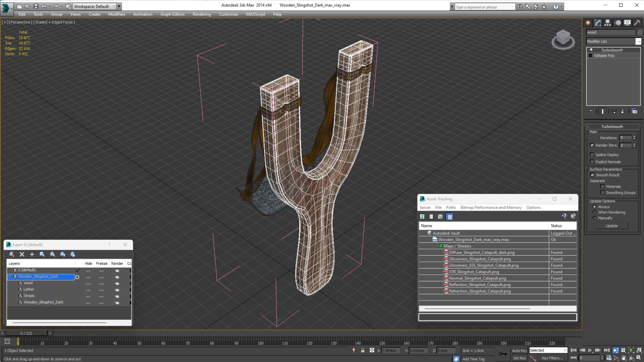This screenshot has height=362, width=644.
Task: Enable the Isoline Display checkbox
Action: pyautogui.click(x=592, y=155)
